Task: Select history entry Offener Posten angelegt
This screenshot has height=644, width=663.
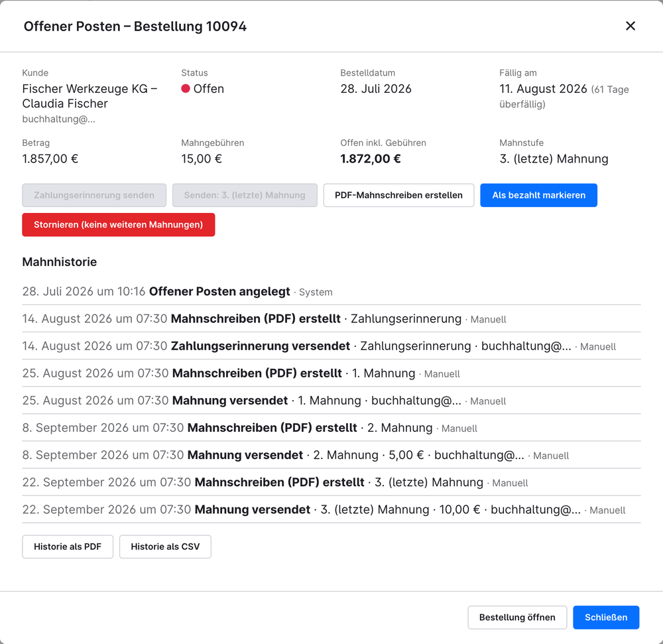Action: 331,291
